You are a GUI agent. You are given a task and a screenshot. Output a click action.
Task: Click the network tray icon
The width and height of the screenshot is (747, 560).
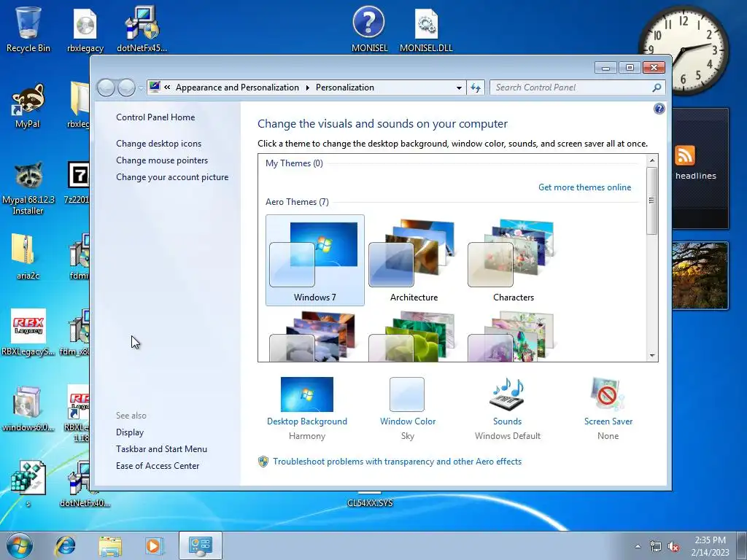[656, 546]
